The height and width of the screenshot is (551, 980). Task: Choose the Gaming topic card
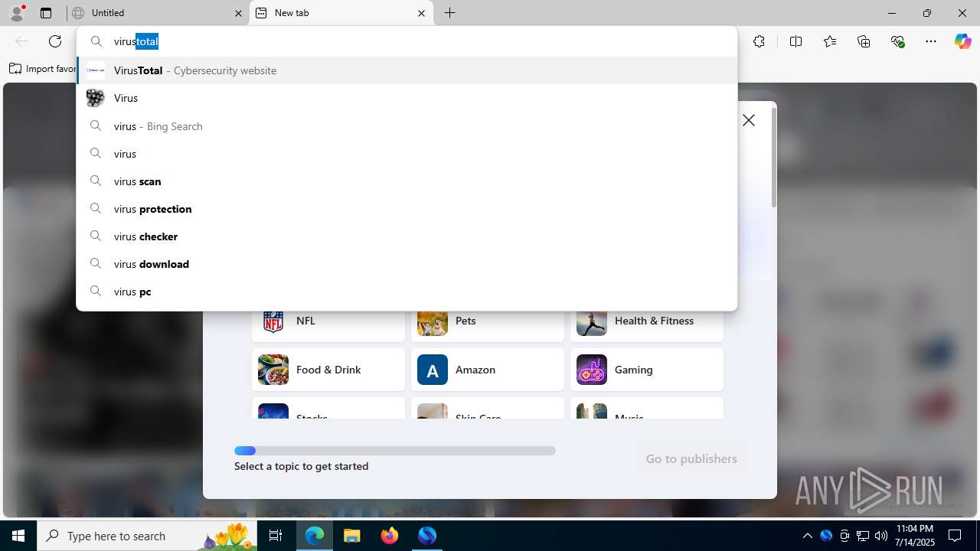tap(647, 370)
